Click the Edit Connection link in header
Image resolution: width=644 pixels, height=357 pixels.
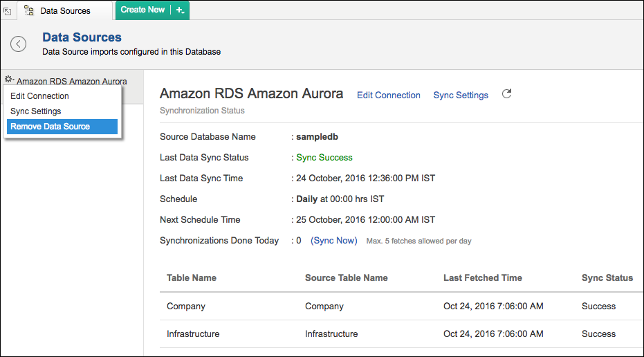click(x=388, y=95)
